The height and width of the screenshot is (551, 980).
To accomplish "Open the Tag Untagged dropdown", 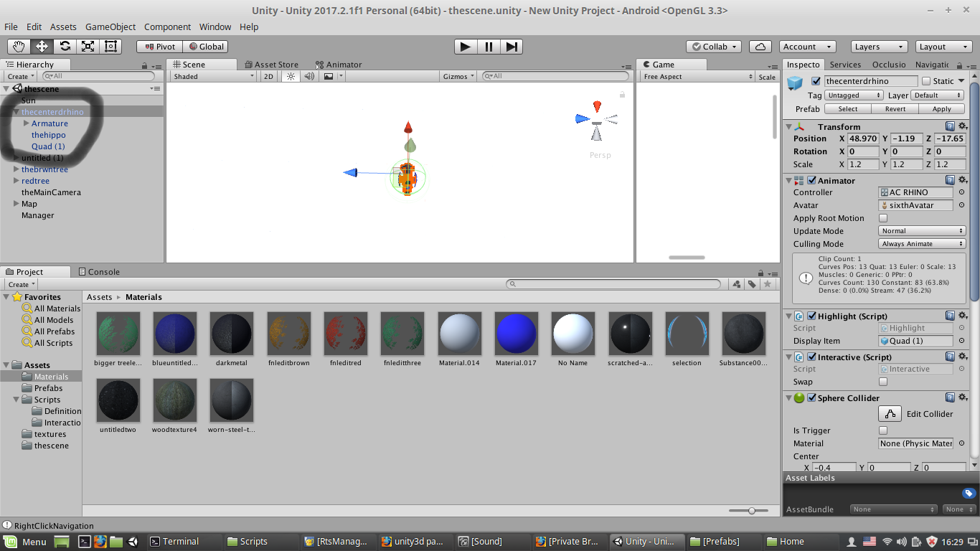I will [854, 95].
